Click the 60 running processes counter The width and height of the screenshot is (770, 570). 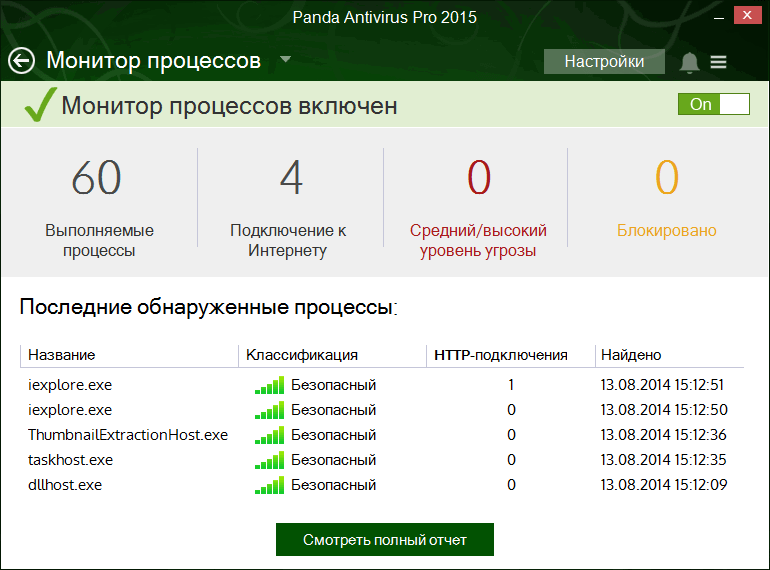pyautogui.click(x=96, y=178)
